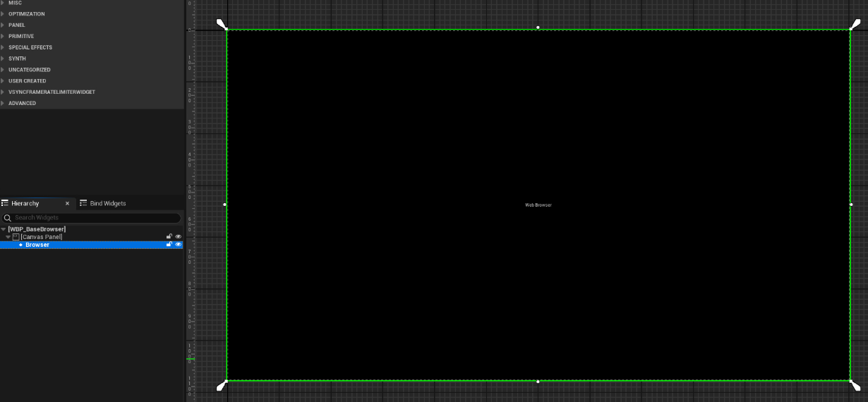Click the top-left corner resize handle of the widget

(222, 25)
